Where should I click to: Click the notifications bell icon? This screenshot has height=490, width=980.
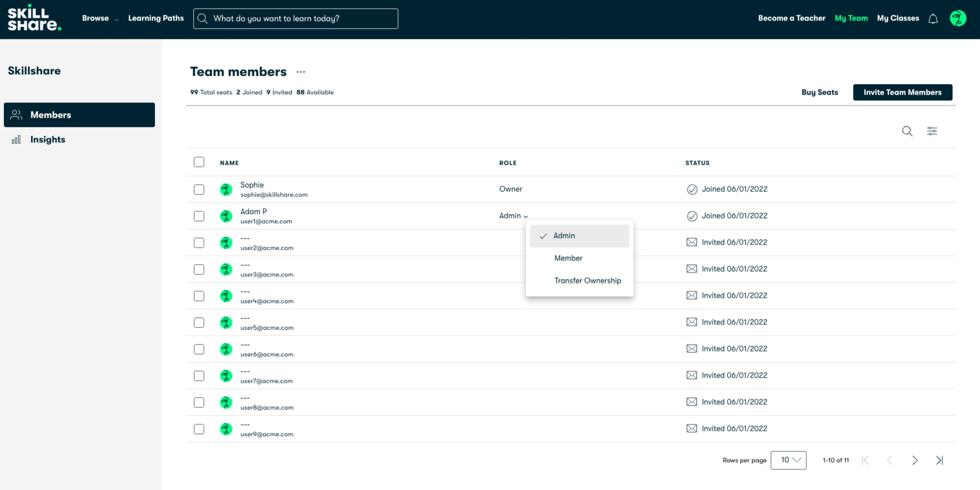click(933, 18)
